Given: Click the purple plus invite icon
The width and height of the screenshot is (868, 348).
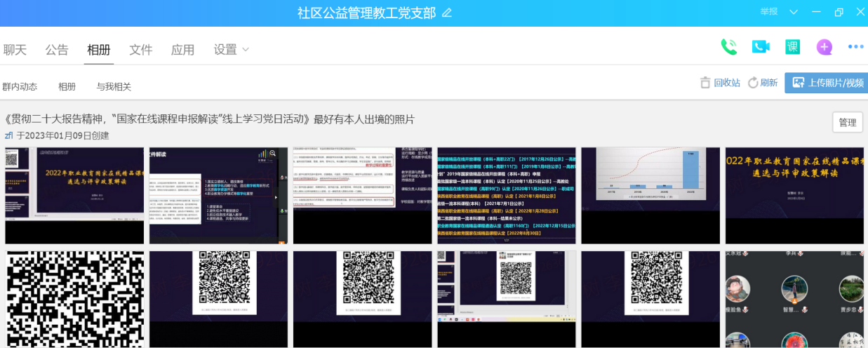Looking at the screenshot, I should 824,47.
